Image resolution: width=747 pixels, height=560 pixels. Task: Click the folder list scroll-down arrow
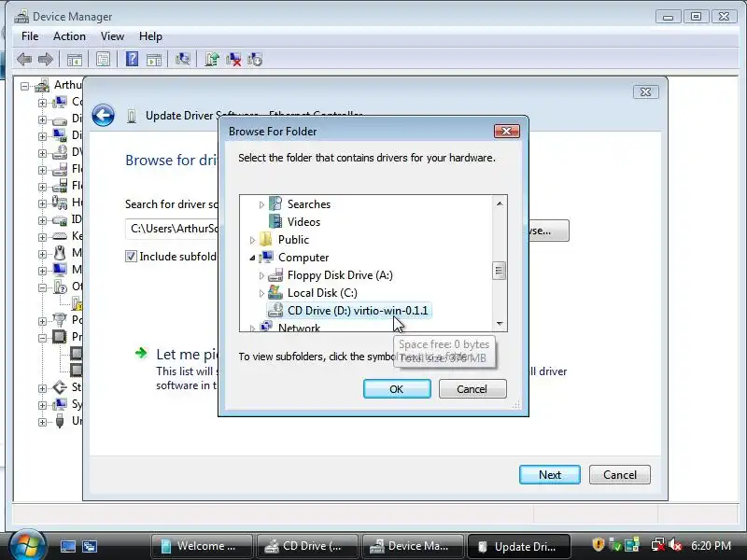click(500, 323)
